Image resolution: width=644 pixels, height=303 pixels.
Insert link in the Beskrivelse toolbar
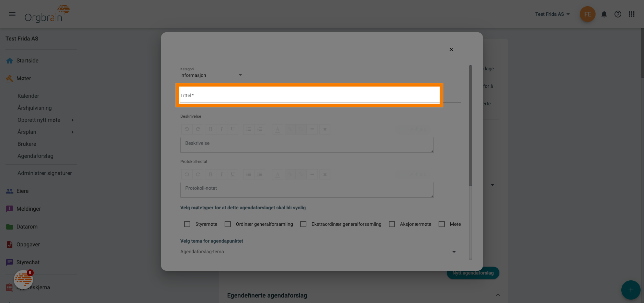[290, 129]
